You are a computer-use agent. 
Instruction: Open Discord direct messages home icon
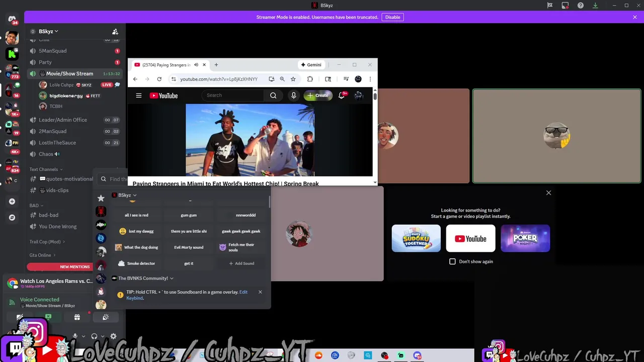tap(12, 19)
